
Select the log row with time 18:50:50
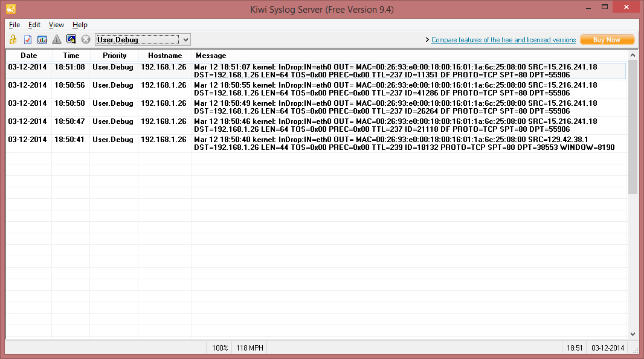click(x=316, y=107)
